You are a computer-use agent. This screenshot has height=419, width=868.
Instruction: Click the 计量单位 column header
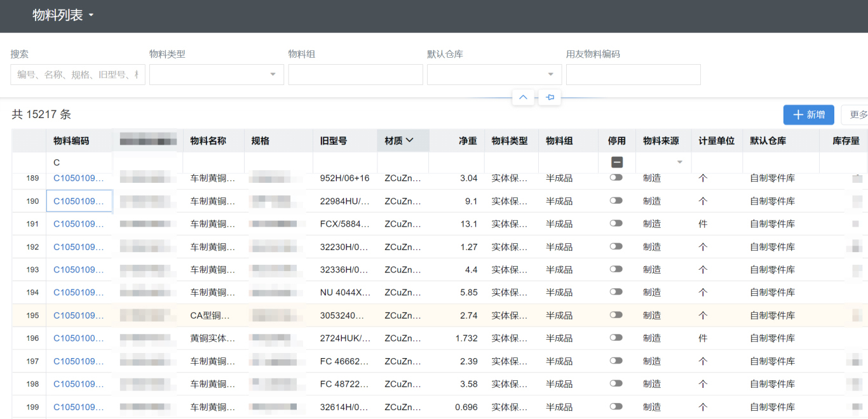tap(717, 141)
